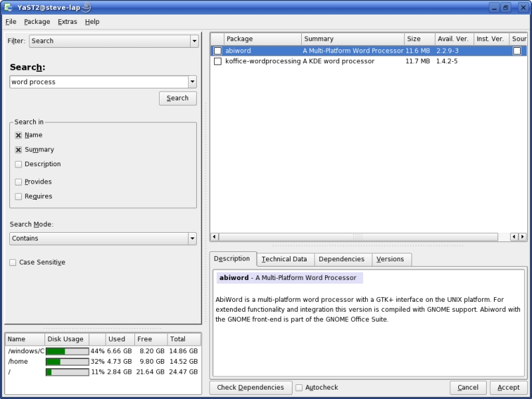The width and height of the screenshot is (532, 399).
Task: Click the sticky pin icon in title bar
Action: (87, 7)
